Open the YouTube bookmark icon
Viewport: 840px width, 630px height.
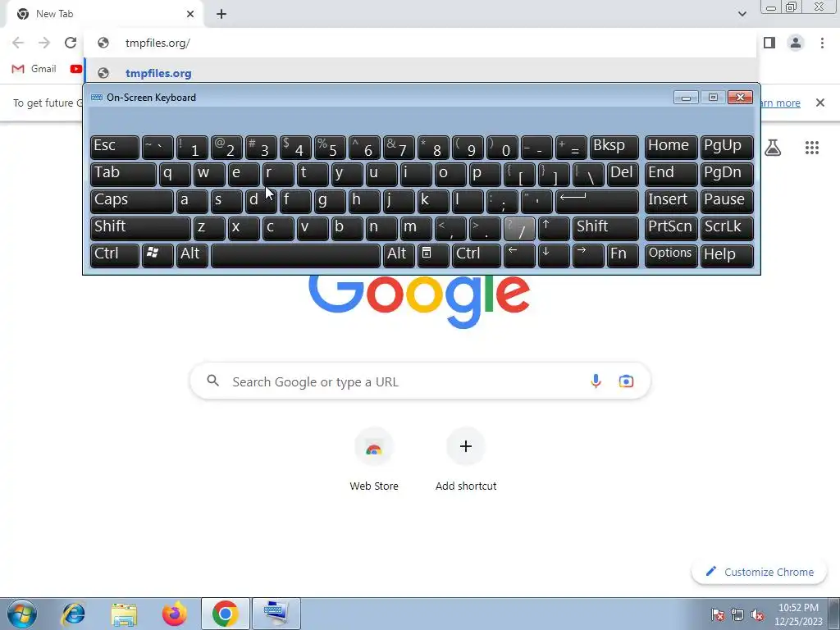[76, 69]
